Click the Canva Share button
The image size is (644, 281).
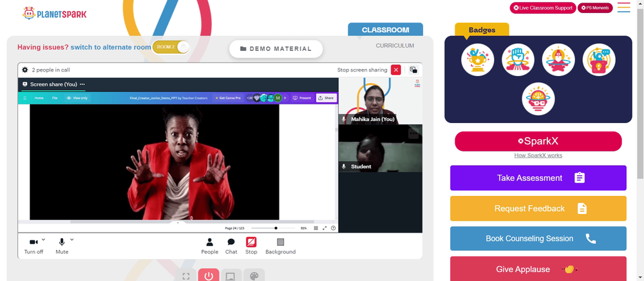click(326, 98)
